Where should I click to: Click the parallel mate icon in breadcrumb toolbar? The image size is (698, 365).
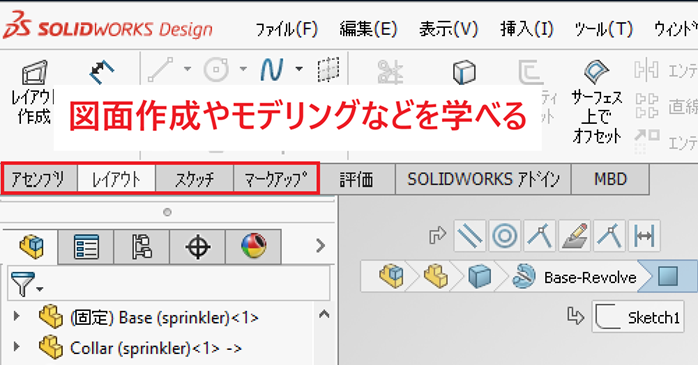point(470,236)
